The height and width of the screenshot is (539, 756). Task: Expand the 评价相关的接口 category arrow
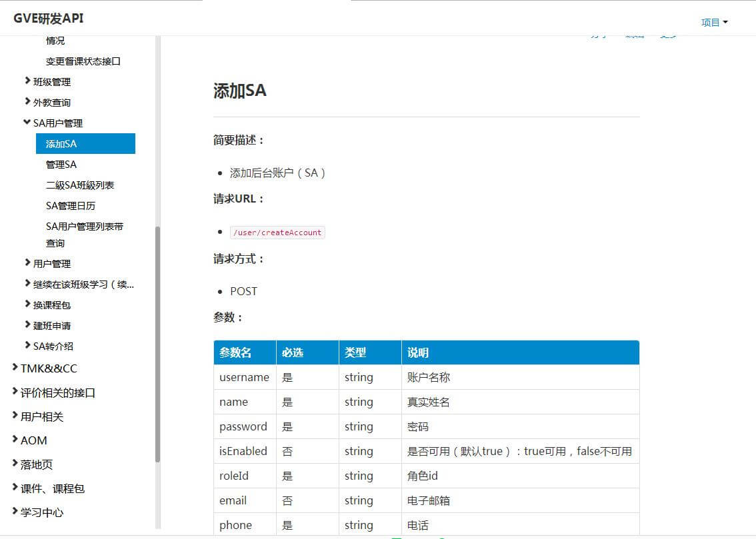coord(15,392)
